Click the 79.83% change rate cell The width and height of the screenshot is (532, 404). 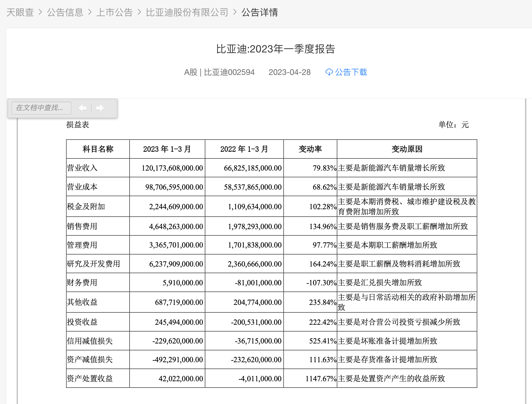tap(325, 168)
